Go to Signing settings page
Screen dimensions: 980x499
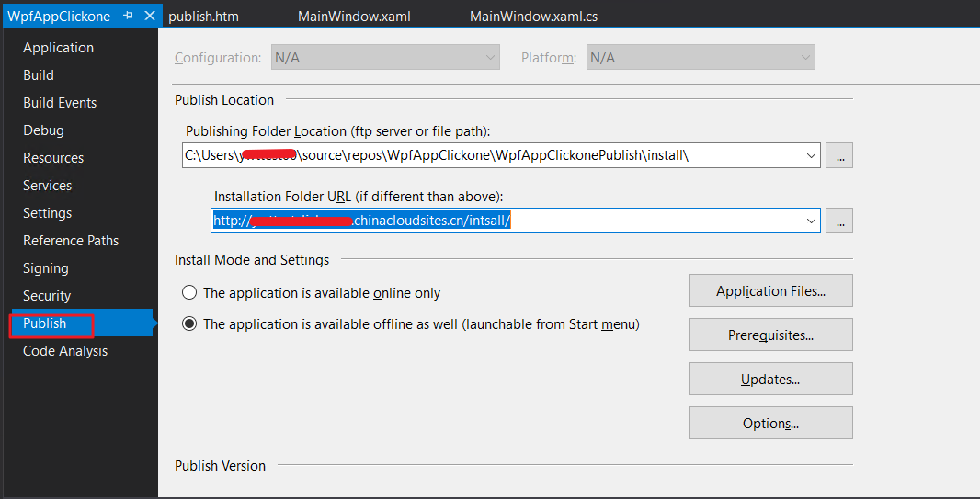pyautogui.click(x=46, y=268)
